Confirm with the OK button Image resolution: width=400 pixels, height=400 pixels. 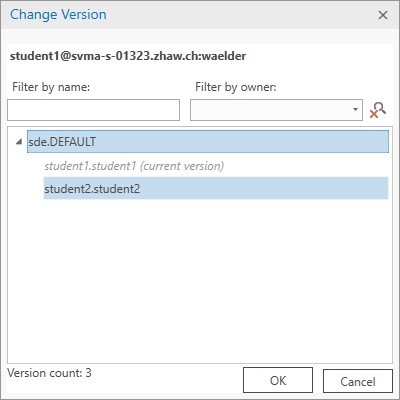tap(278, 380)
